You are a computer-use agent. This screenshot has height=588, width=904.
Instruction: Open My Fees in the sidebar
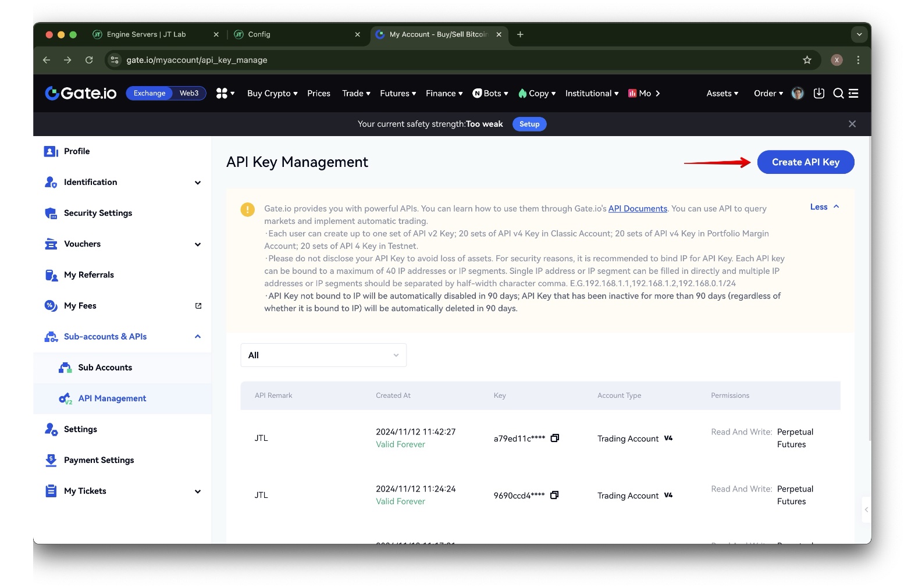click(x=80, y=305)
